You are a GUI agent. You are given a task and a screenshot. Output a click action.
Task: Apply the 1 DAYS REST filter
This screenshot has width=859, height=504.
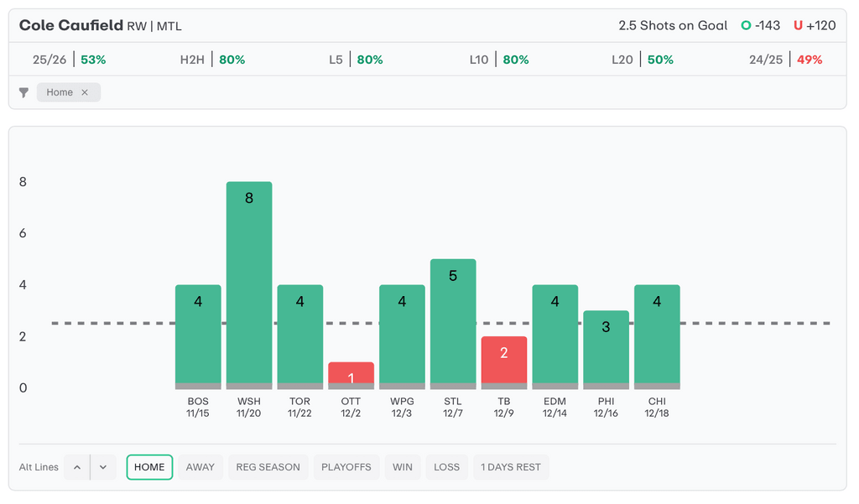click(510, 467)
